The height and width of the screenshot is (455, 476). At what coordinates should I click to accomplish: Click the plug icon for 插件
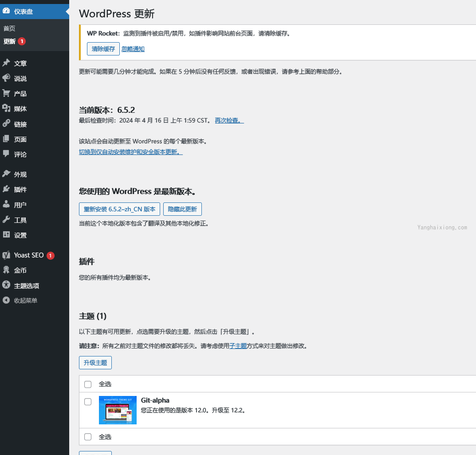pos(6,189)
